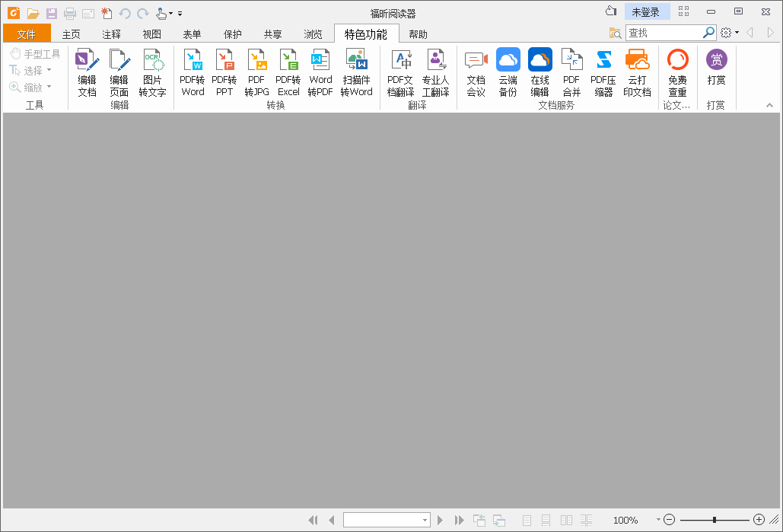Launch PDF文档翻译 translation
This screenshot has height=532, width=783.
[400, 73]
